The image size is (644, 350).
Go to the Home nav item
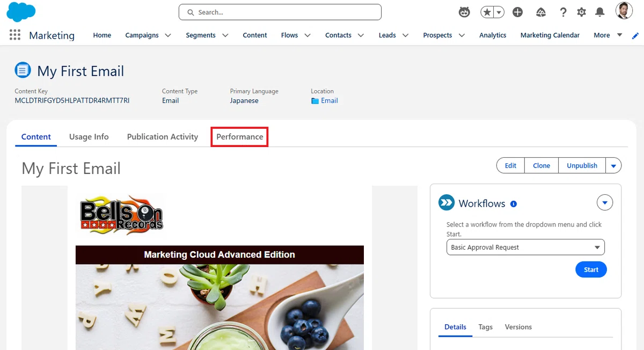(x=102, y=35)
